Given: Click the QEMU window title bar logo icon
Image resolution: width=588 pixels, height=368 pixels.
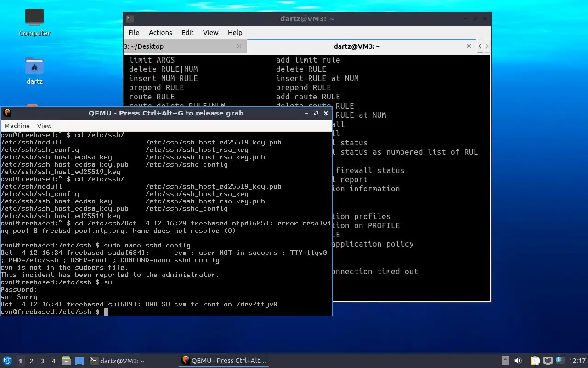Looking at the screenshot, I should point(7,113).
